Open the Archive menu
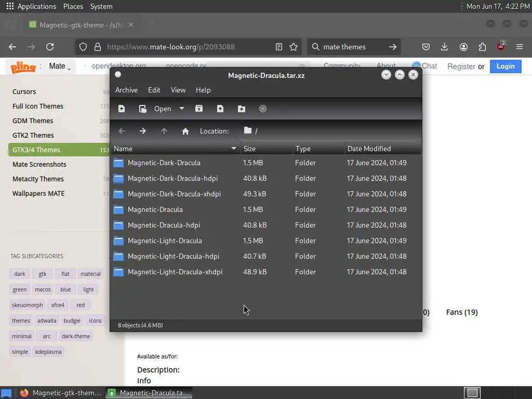The height and width of the screenshot is (399, 532). 126,90
